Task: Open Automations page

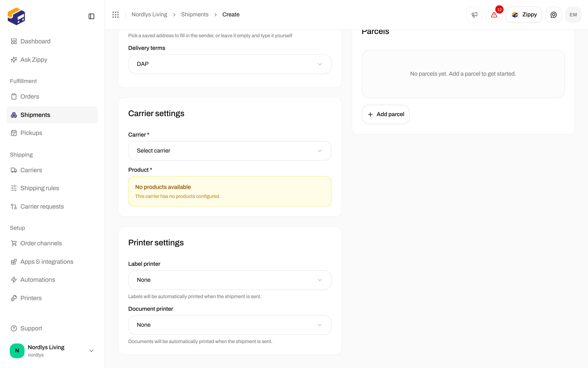Action: coord(52,280)
